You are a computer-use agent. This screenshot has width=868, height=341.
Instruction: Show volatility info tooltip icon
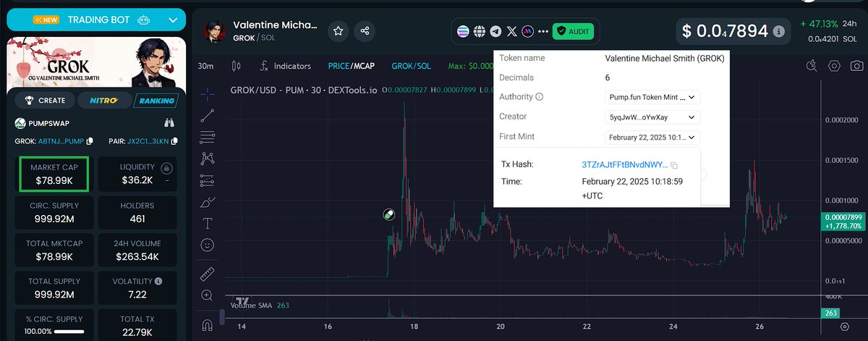tap(158, 281)
